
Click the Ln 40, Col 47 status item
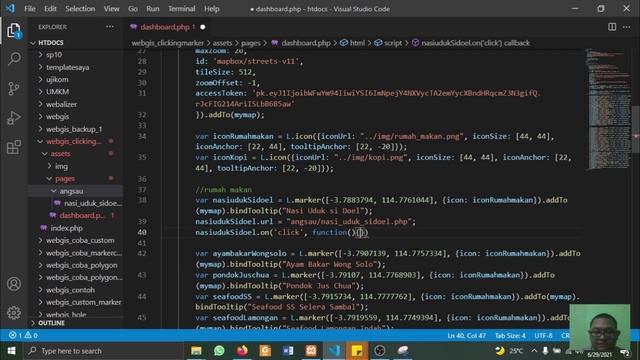pyautogui.click(x=467, y=336)
